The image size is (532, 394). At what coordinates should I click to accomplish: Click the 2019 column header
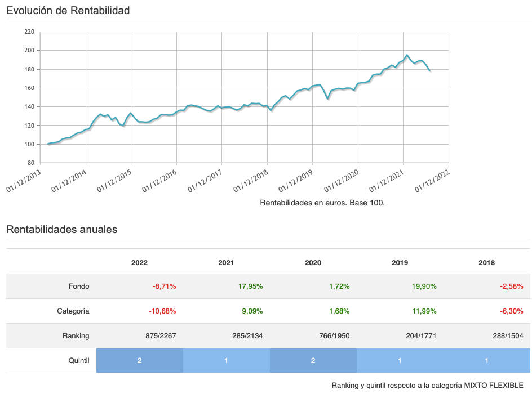pyautogui.click(x=400, y=262)
